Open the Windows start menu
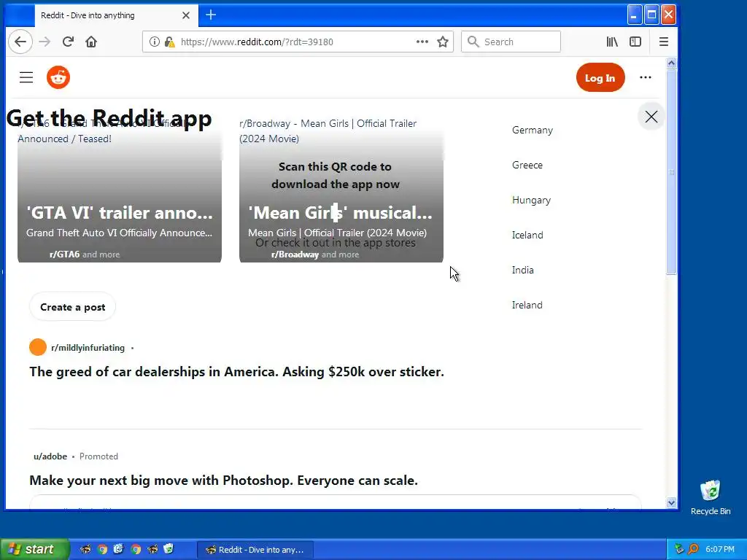This screenshot has height=560, width=747. [34, 549]
